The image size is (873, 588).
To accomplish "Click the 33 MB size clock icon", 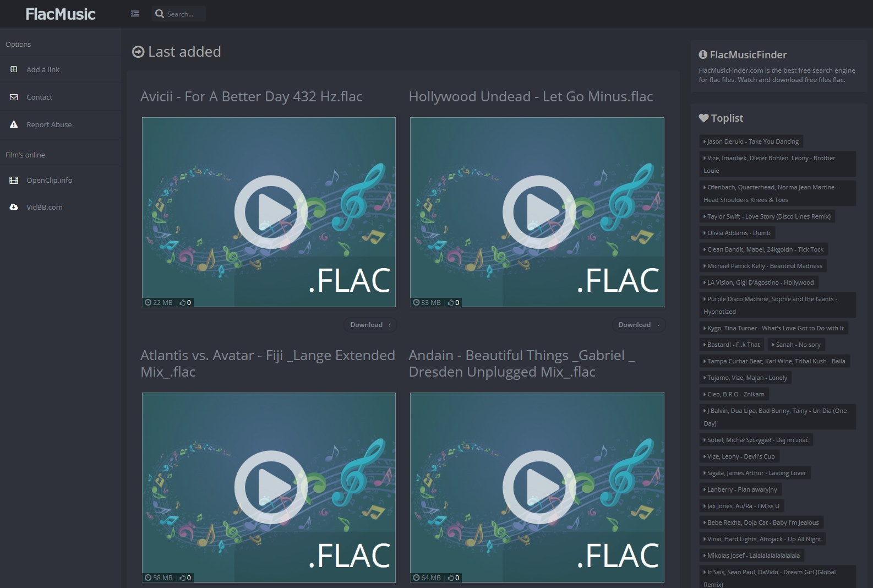I will coord(416,302).
